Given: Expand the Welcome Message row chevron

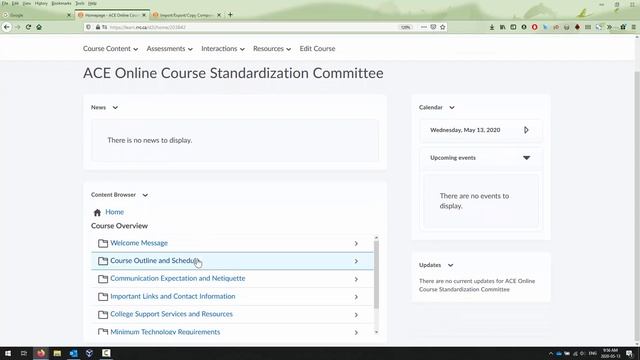Looking at the screenshot, I should tap(356, 244).
